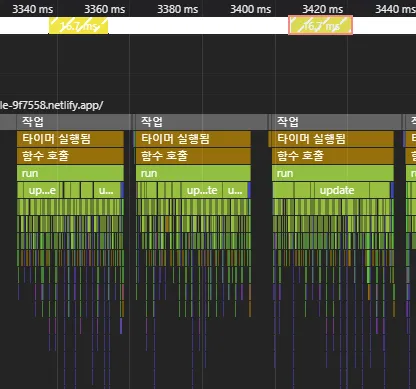Image resolution: width=416 pixels, height=389 pixels.
Task: Select 함수 호출 in the first task
Action: [x=70, y=156]
